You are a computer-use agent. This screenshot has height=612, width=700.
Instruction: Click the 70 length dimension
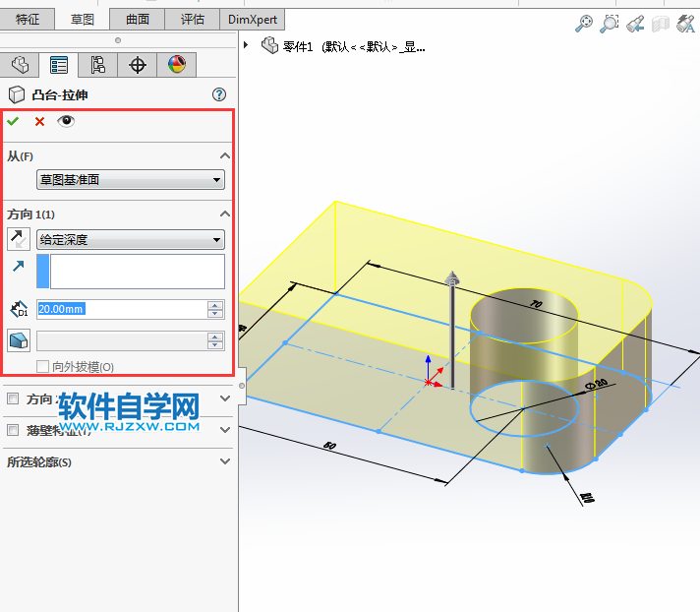[x=536, y=304]
